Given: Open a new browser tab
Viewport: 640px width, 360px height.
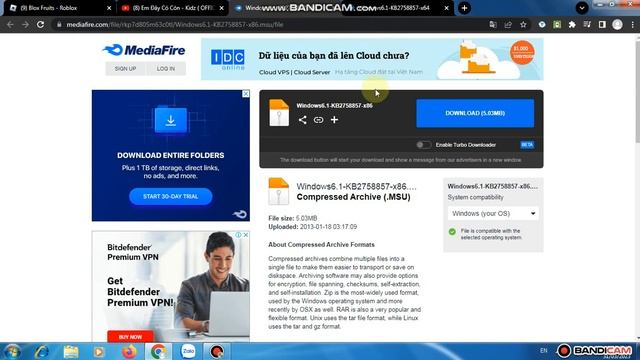Looking at the screenshot, I should point(464,8).
